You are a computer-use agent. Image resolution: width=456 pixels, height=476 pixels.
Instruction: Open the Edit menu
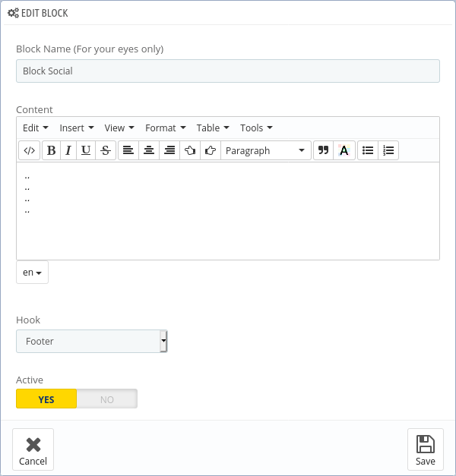pos(36,128)
